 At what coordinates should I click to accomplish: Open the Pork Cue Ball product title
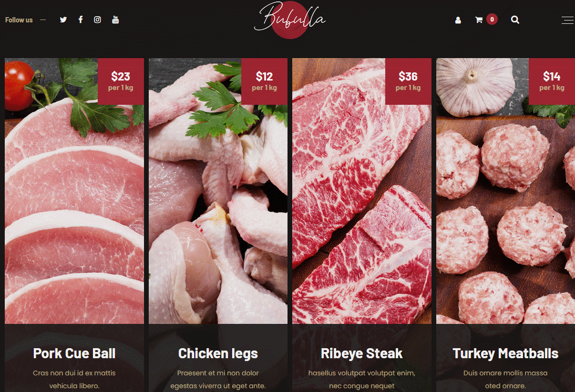[74, 353]
